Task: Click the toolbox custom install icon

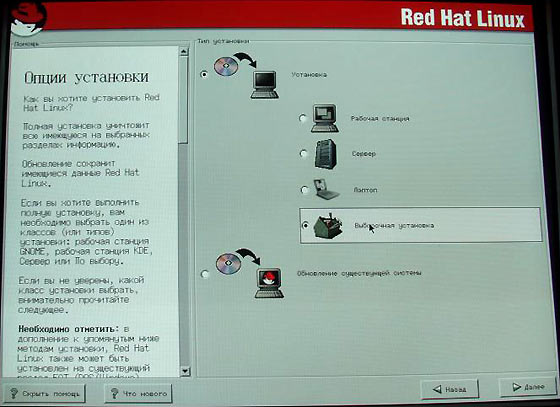Action: click(328, 226)
